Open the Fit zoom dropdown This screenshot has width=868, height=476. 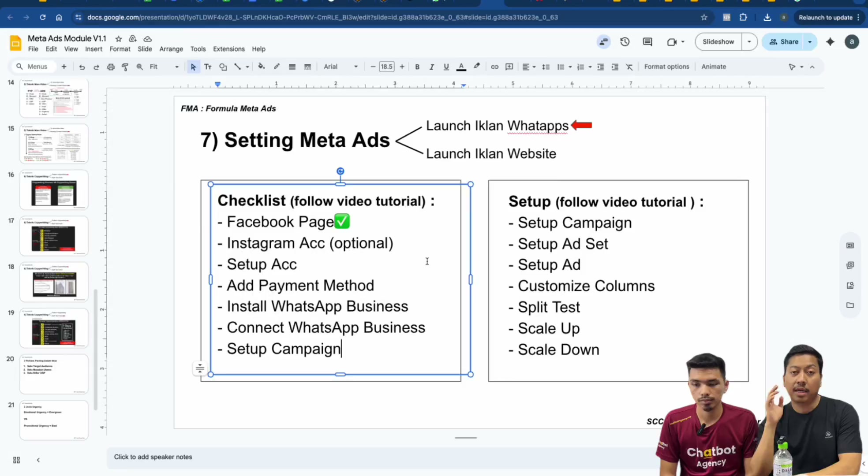coord(164,67)
